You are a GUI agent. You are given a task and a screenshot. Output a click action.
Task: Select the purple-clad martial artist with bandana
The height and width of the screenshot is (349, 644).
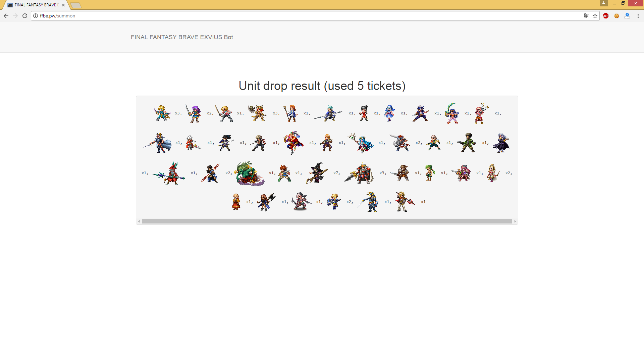pos(420,113)
